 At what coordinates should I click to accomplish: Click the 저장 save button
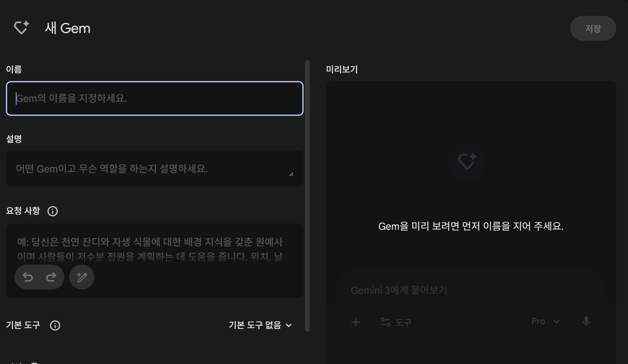[x=593, y=28]
